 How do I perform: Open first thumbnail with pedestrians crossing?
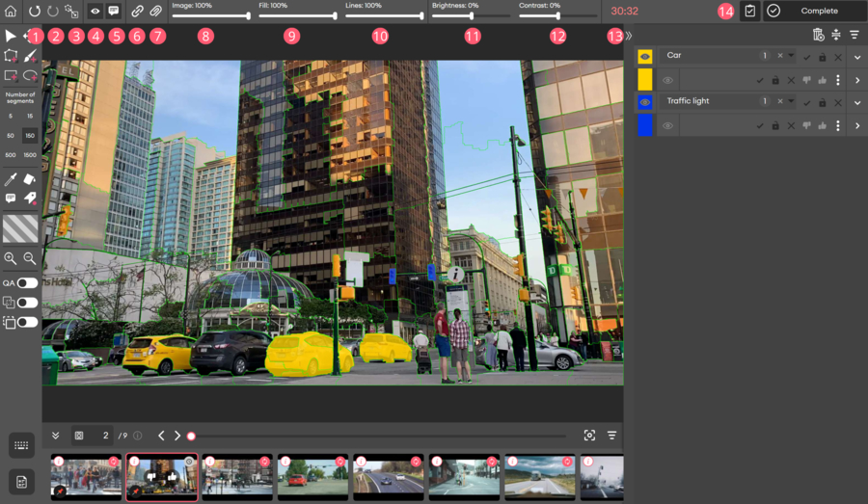coord(86,477)
